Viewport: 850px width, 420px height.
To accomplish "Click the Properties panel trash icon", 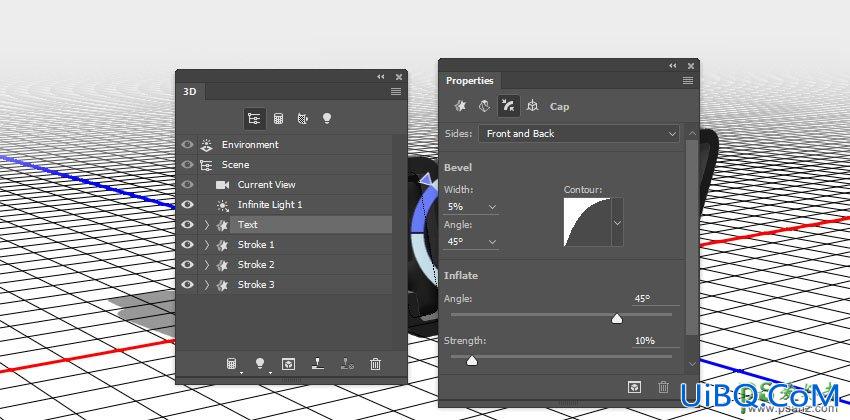I will click(x=664, y=387).
